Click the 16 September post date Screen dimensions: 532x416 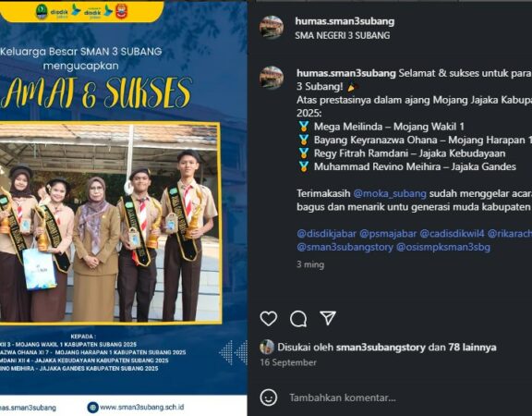tap(288, 362)
